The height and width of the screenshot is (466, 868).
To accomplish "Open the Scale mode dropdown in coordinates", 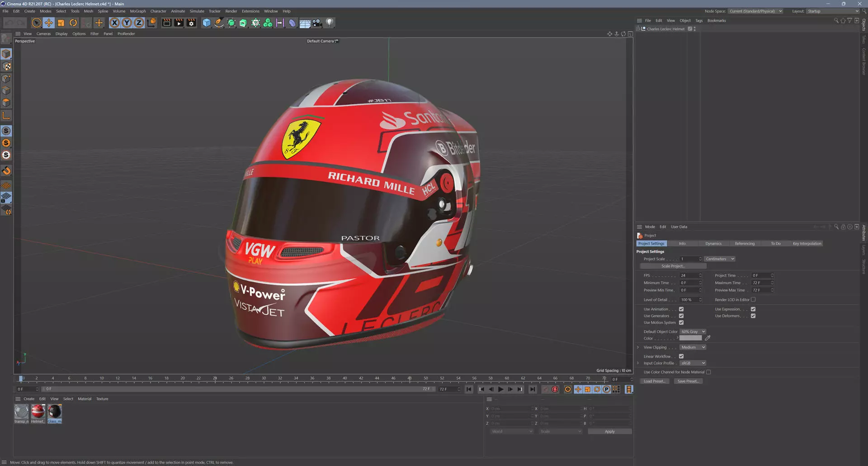I will coord(561,431).
